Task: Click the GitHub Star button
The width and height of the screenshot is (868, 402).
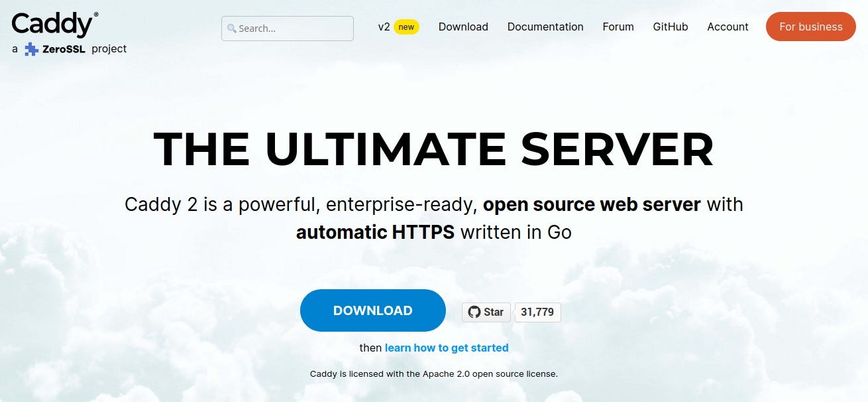Action: click(486, 312)
